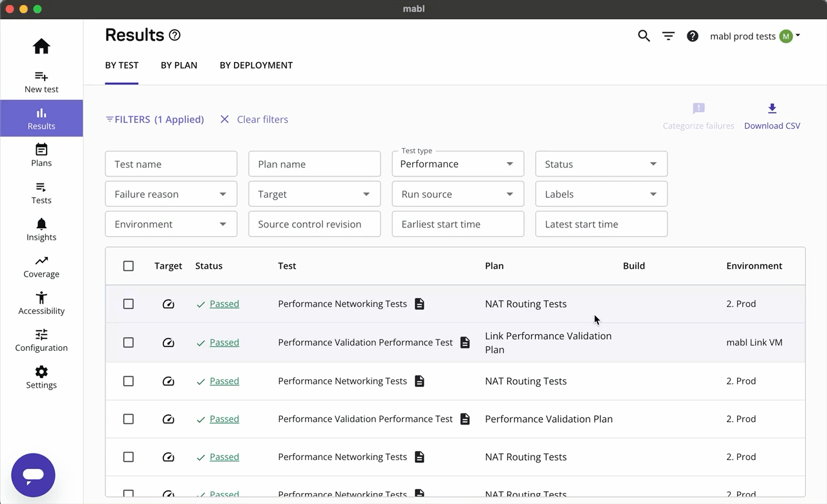
Task: Open the Accessibility sidebar icon
Action: click(41, 303)
